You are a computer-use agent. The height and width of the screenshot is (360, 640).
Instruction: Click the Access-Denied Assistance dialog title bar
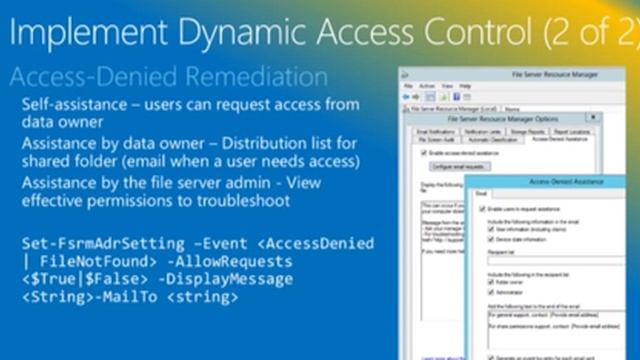[545, 182]
